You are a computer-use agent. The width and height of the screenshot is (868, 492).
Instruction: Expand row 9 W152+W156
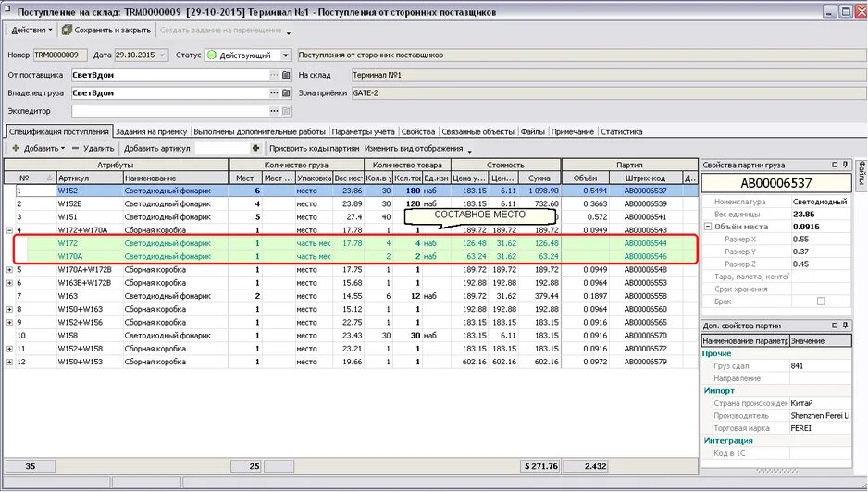pos(9,322)
